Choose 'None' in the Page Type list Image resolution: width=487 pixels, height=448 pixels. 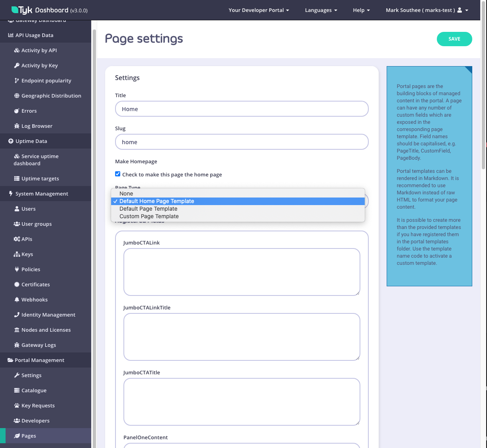126,194
